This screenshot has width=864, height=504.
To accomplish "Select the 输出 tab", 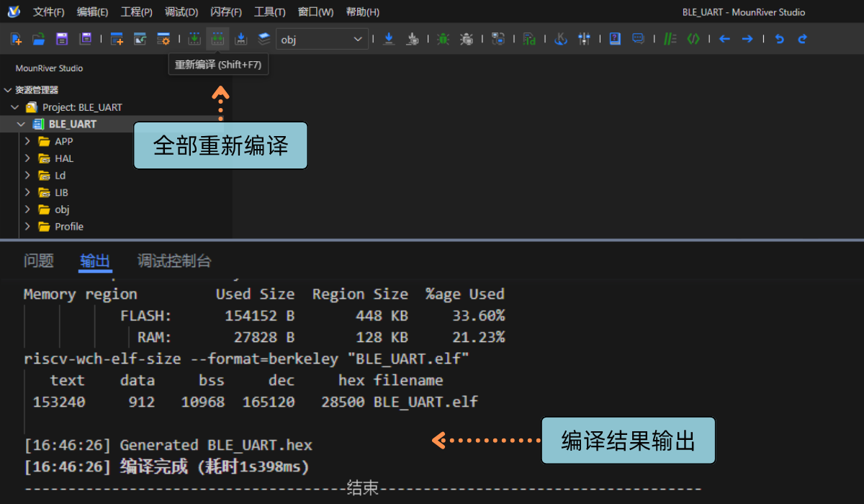I will pyautogui.click(x=95, y=261).
